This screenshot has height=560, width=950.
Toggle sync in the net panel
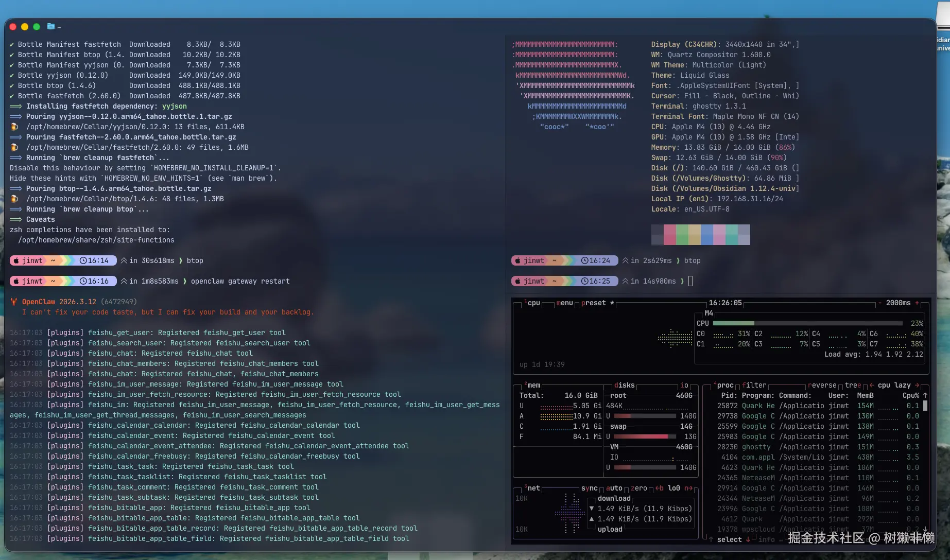pos(589,488)
